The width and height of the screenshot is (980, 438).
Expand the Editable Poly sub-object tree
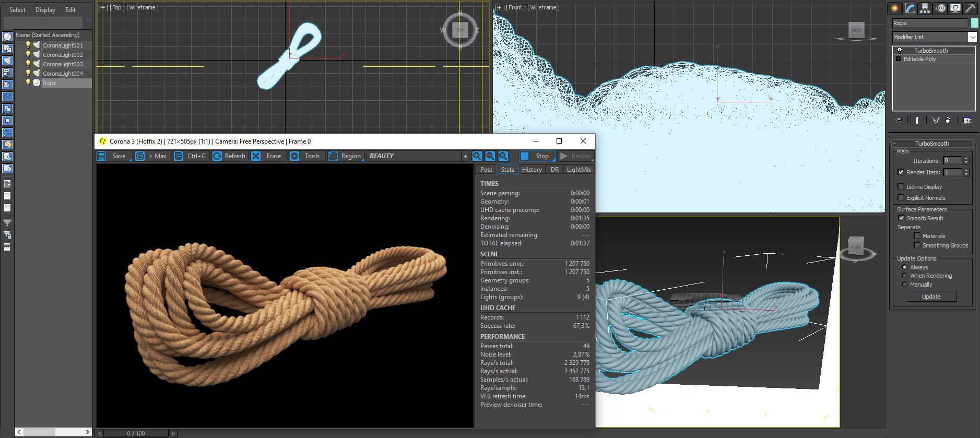click(898, 59)
